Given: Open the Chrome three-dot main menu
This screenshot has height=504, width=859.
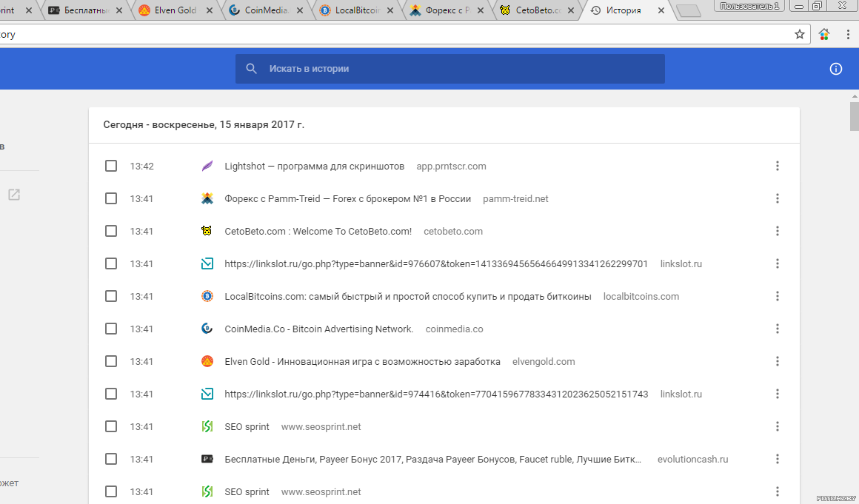Looking at the screenshot, I should pos(848,35).
